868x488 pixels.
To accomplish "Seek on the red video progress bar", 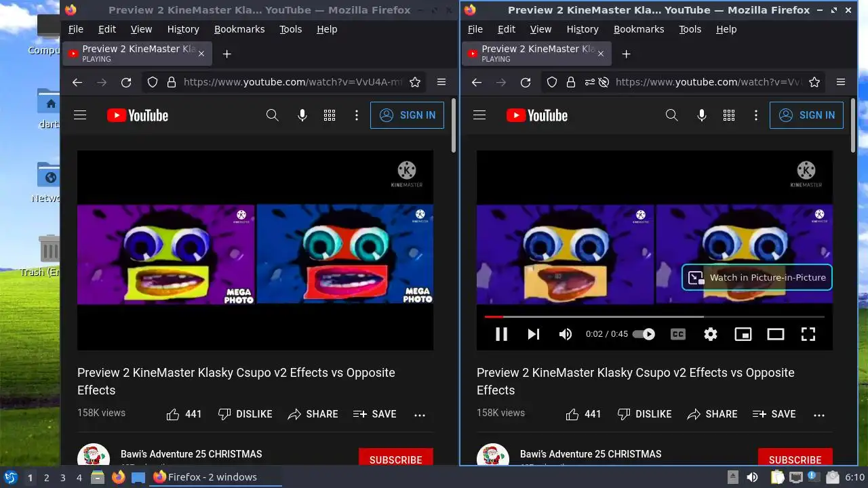I will pos(654,317).
